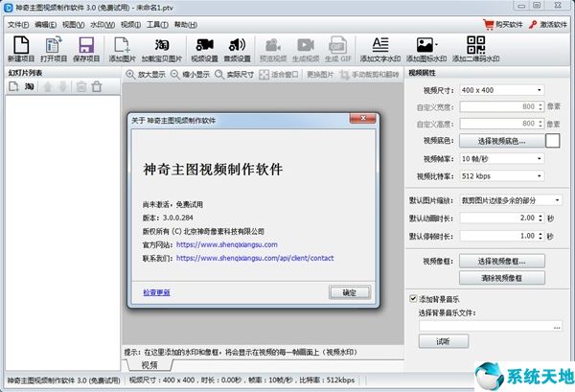This screenshot has width=575, height=392.
Task: Click the 生成 GIF toolbar icon
Action: (x=337, y=45)
